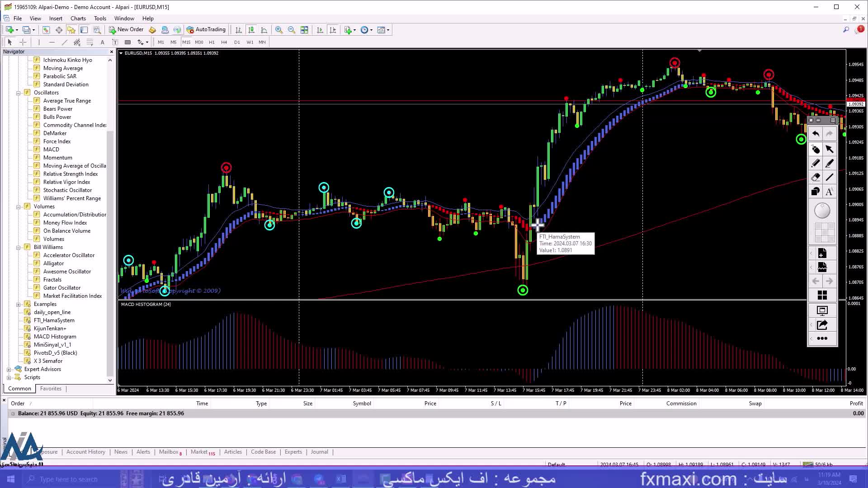This screenshot has height=488, width=868.
Task: Collapse the Oscillators tree folder
Action: pyautogui.click(x=19, y=93)
